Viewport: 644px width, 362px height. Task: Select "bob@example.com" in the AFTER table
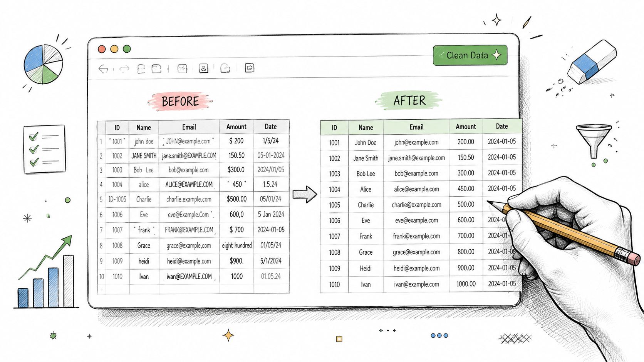(x=416, y=173)
